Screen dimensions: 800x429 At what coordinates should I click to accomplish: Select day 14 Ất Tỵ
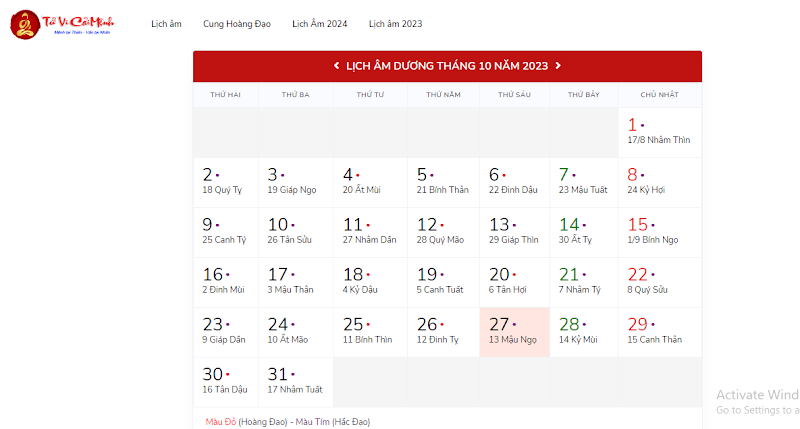[584, 232]
